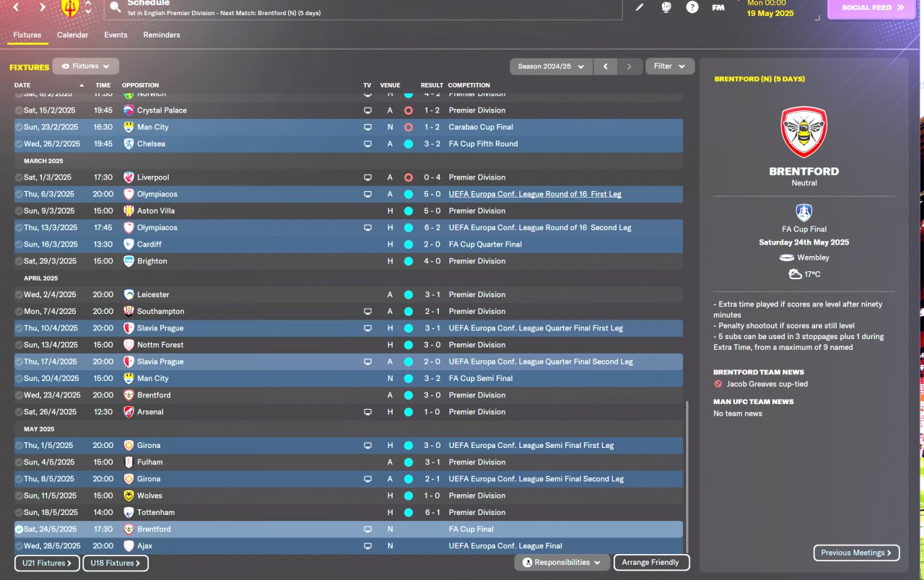This screenshot has width=924, height=580.
Task: Open the Fixtures view dropdown
Action: pyautogui.click(x=86, y=66)
